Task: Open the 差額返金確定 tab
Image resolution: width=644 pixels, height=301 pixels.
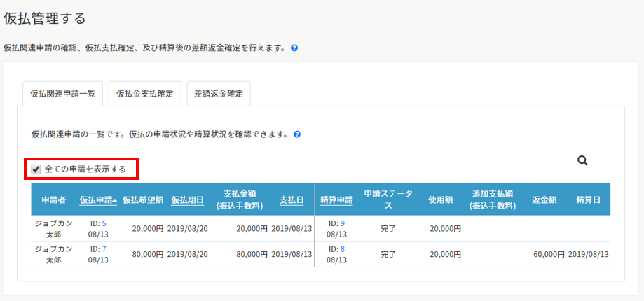Action: click(x=218, y=93)
